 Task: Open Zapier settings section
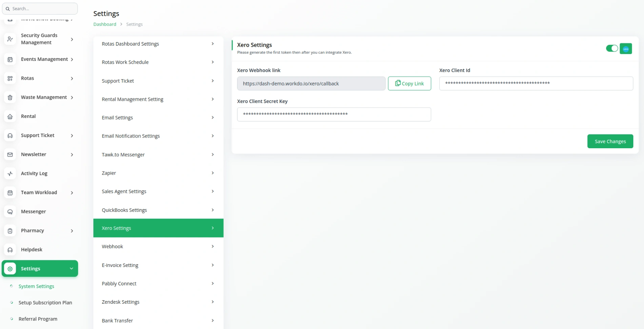point(158,173)
